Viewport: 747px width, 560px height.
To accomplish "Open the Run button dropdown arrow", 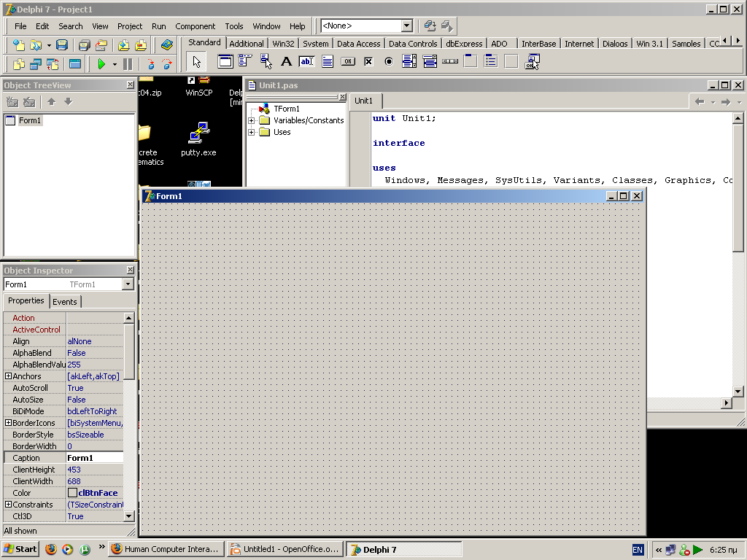I will (115, 64).
